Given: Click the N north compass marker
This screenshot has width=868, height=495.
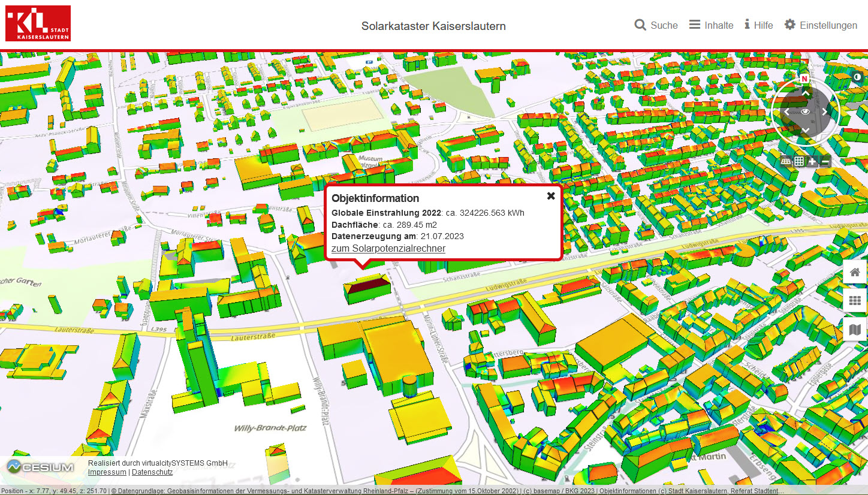Looking at the screenshot, I should (804, 79).
